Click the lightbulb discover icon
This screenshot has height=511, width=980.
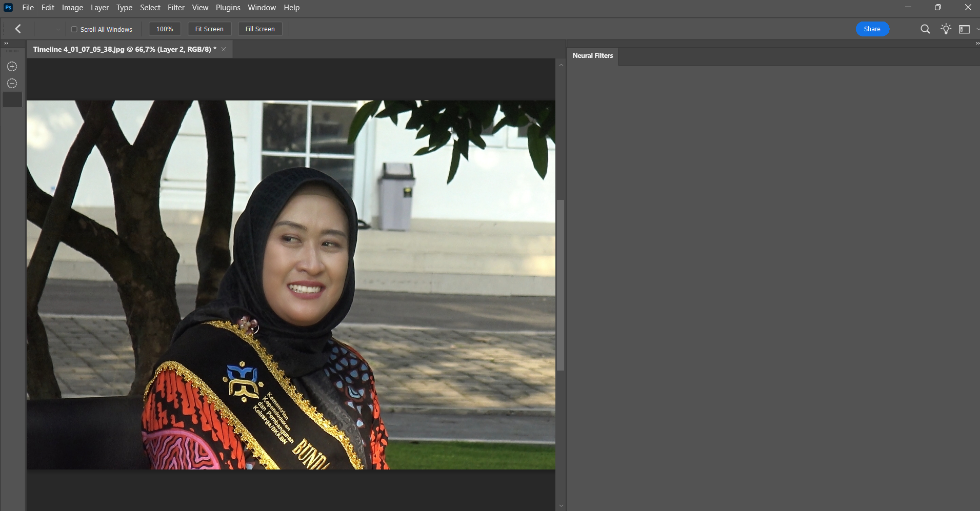(x=945, y=29)
